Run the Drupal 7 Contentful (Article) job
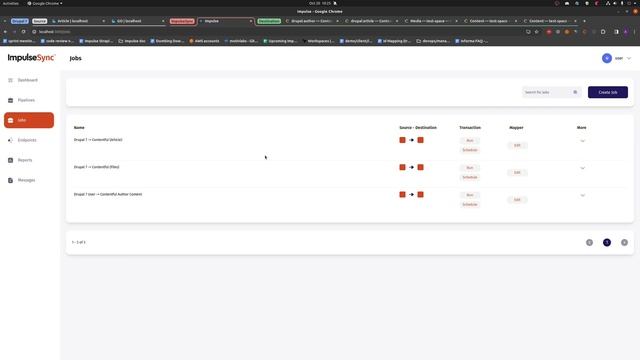 pos(470,140)
